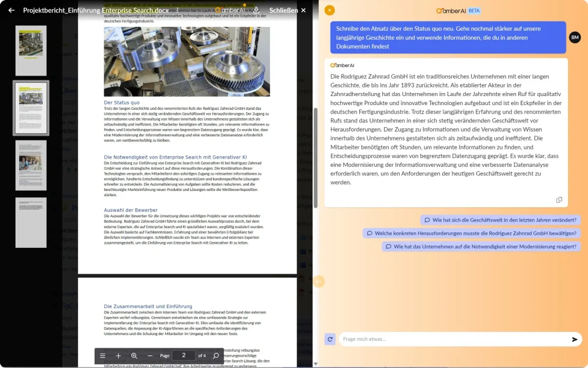
Task: Select the first page thumbnail
Action: [x=31, y=50]
